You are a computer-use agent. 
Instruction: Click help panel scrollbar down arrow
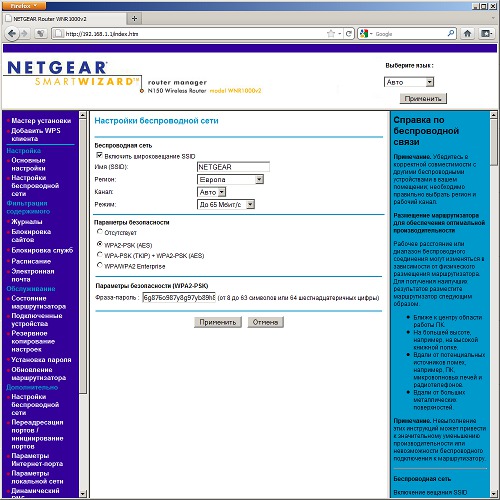click(494, 493)
